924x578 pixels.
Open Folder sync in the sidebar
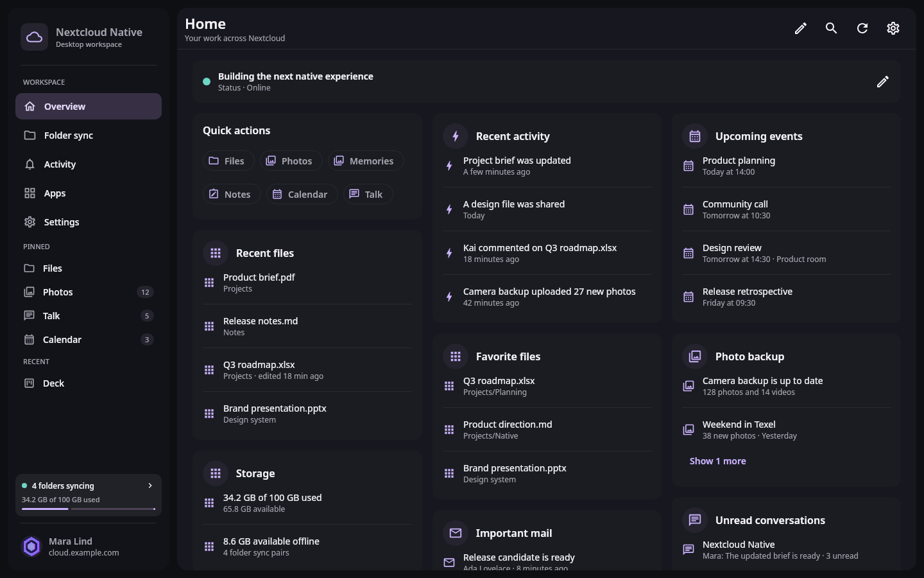(89, 136)
